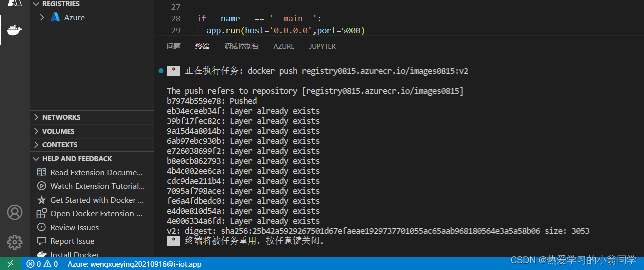Image resolution: width=644 pixels, height=270 pixels.
Task: Open the Azure view in activity bar
Action: pyautogui.click(x=15, y=3)
